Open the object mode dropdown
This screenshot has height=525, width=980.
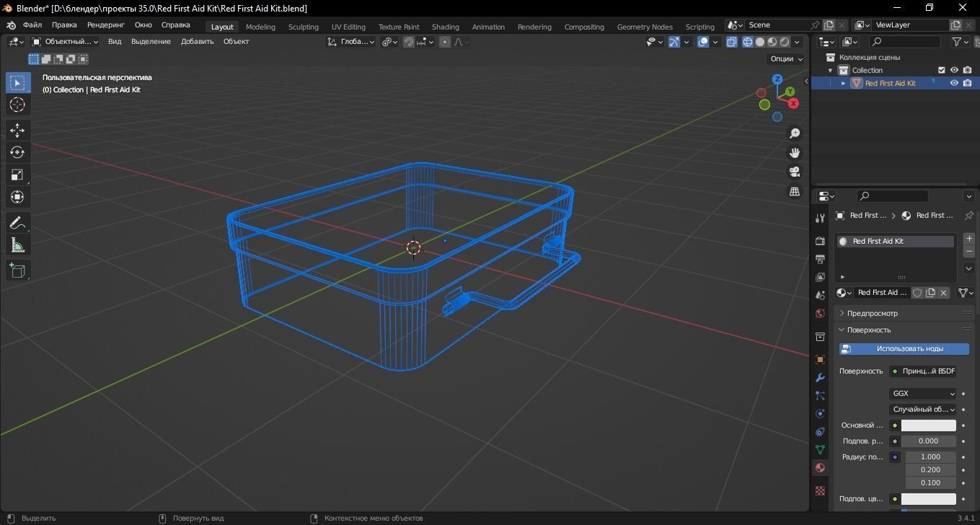(66, 42)
